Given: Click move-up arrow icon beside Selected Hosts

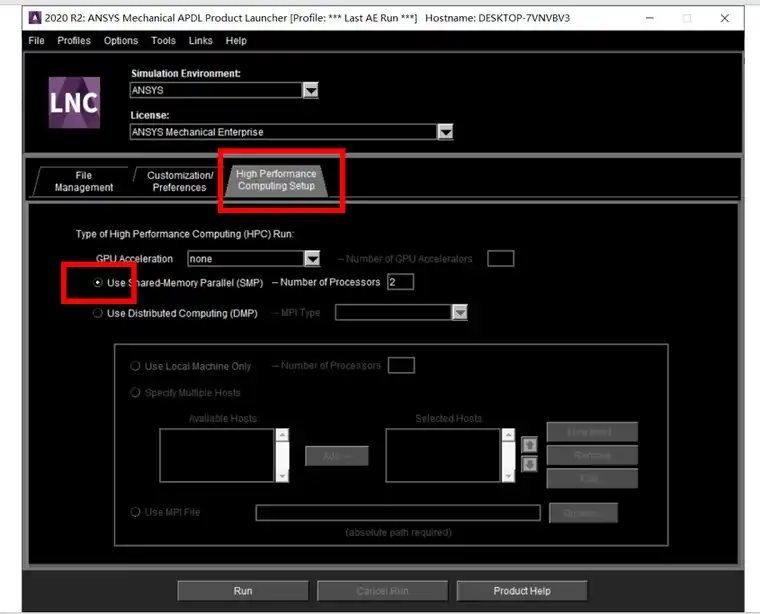Looking at the screenshot, I should (x=529, y=444).
